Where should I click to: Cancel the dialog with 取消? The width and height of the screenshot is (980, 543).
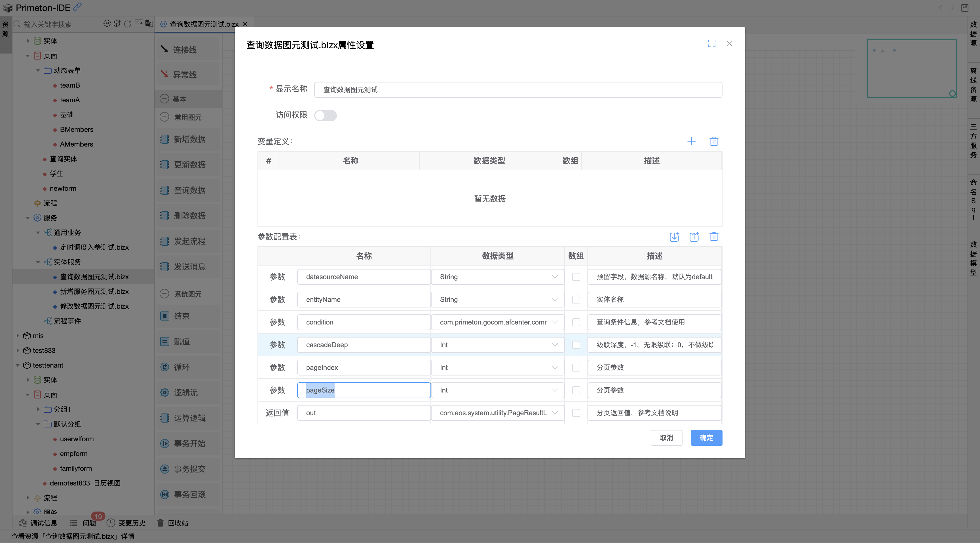pos(667,438)
